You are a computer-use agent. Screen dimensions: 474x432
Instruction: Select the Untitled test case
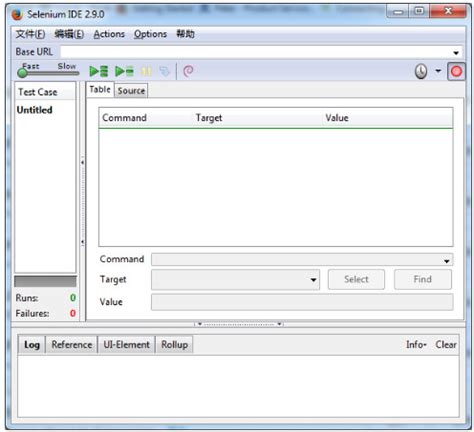35,110
